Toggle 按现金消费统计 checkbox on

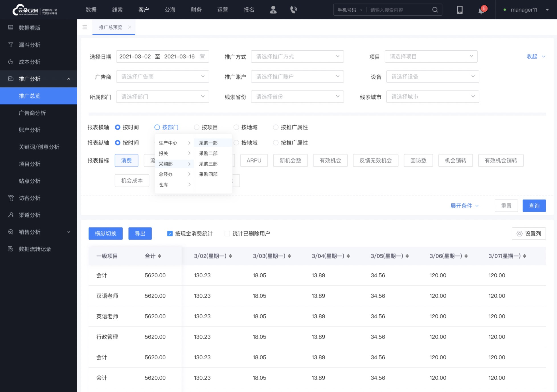[170, 233]
